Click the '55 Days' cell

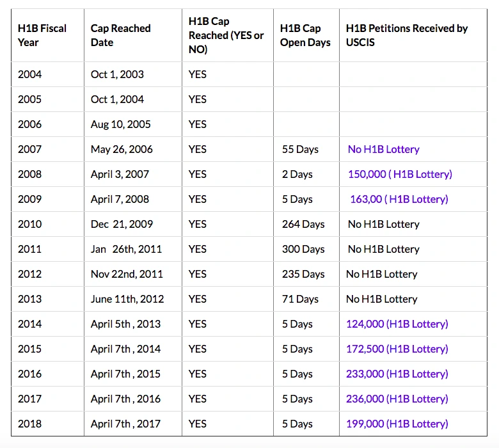306,149
